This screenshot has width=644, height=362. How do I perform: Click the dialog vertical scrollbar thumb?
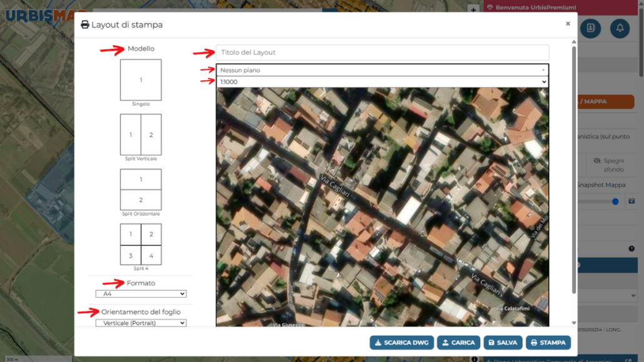coord(574,169)
